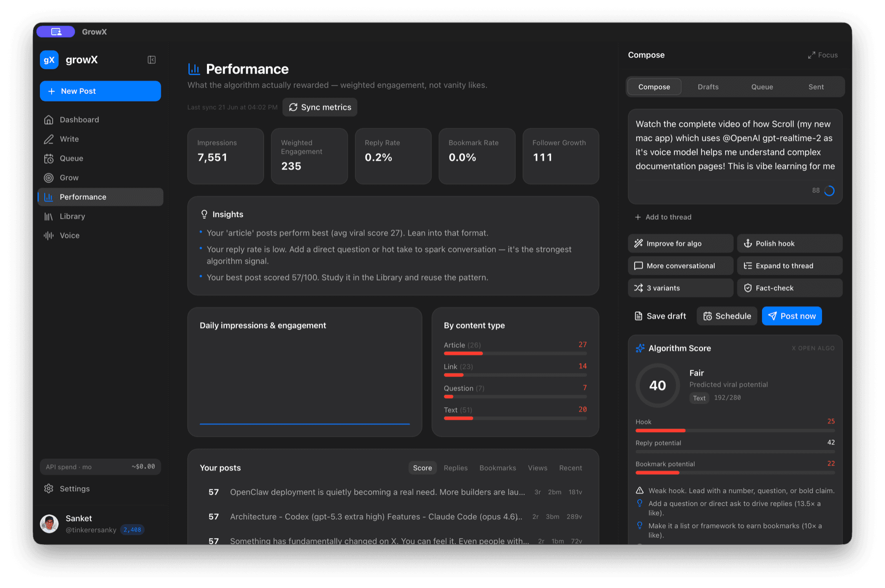This screenshot has height=588, width=885.
Task: Click the Reply Rate 0.2% card
Action: (393, 156)
